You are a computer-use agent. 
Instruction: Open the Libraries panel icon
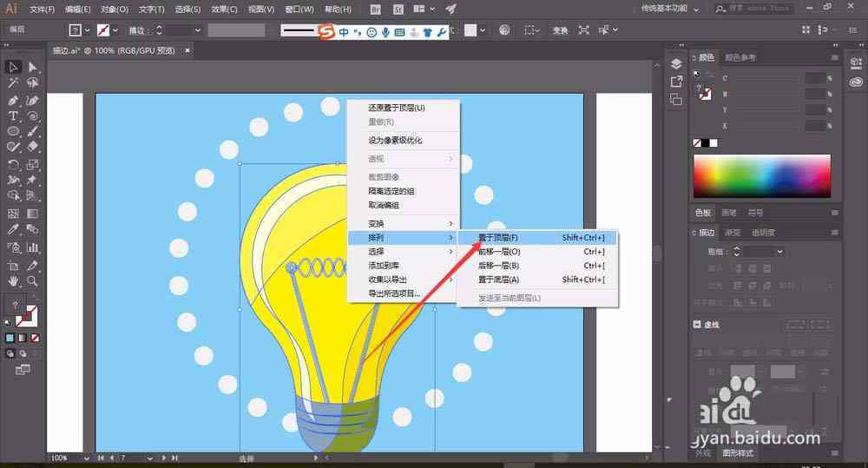coord(856,82)
